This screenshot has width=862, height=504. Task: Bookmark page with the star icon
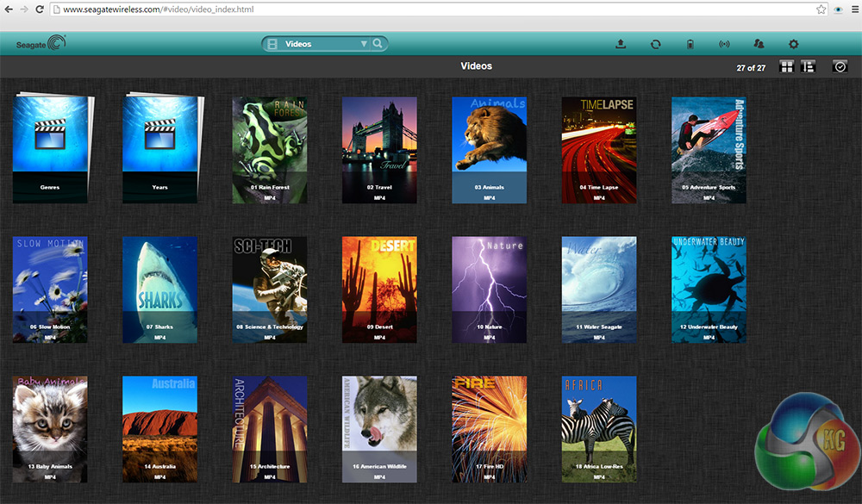pyautogui.click(x=821, y=9)
